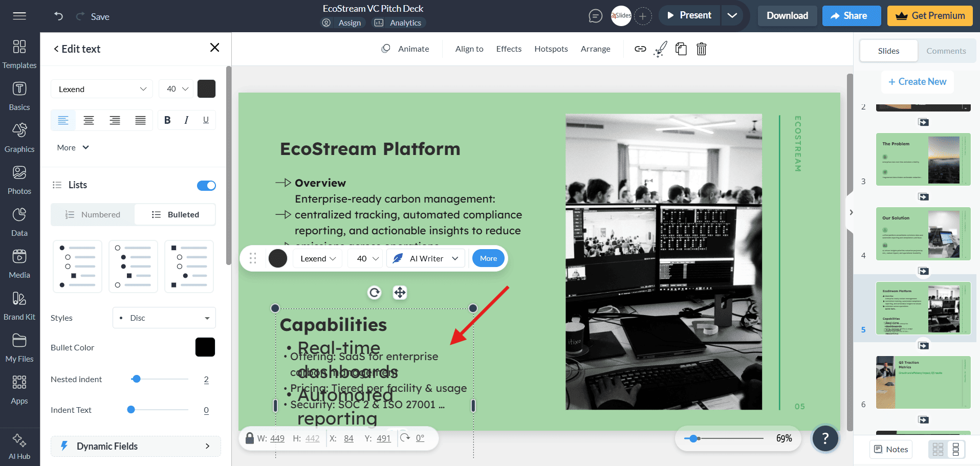Click the move handle above text box
980x466 pixels.
[x=400, y=293]
